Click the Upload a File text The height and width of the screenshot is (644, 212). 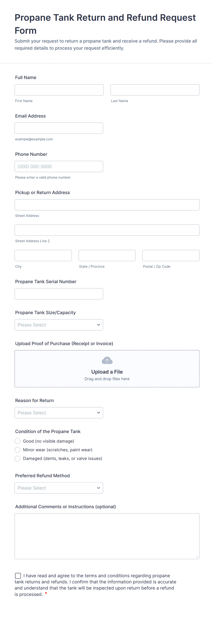point(107,372)
